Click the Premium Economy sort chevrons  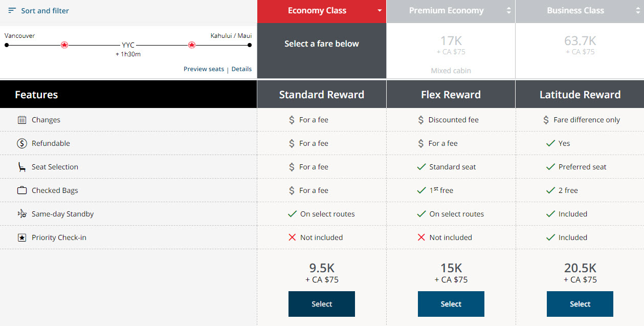click(508, 10)
